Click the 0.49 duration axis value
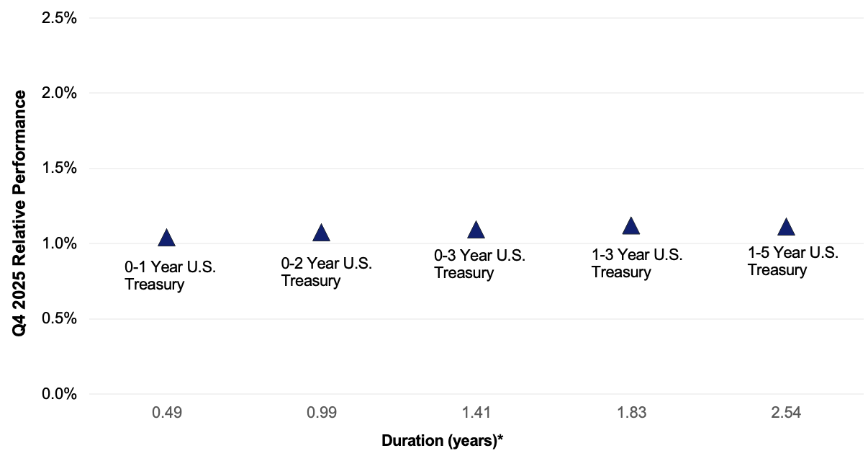The image size is (868, 461). click(166, 413)
